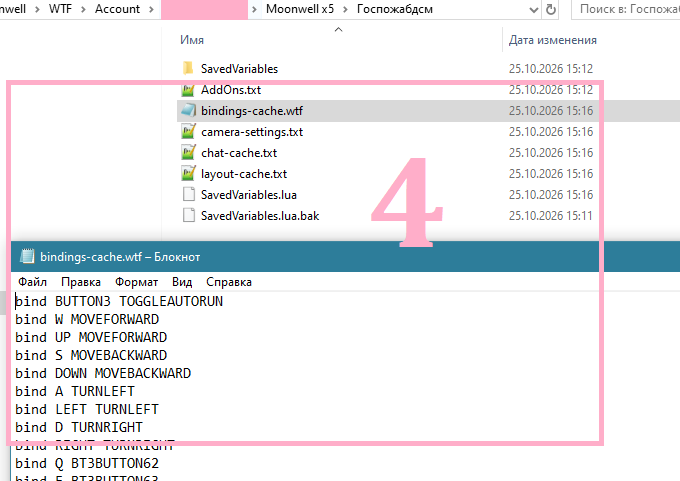Click the date 25.10.2026 15:11
The image size is (680, 481).
click(x=550, y=216)
